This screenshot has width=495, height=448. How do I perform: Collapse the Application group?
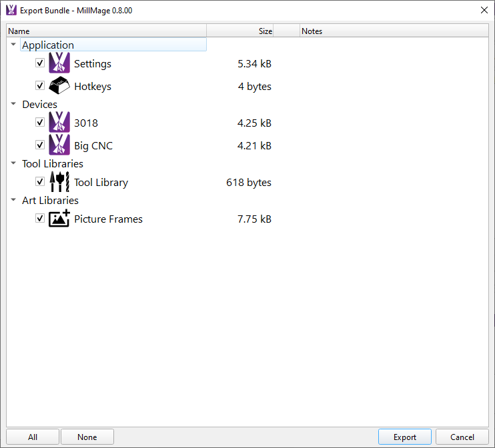[13, 45]
